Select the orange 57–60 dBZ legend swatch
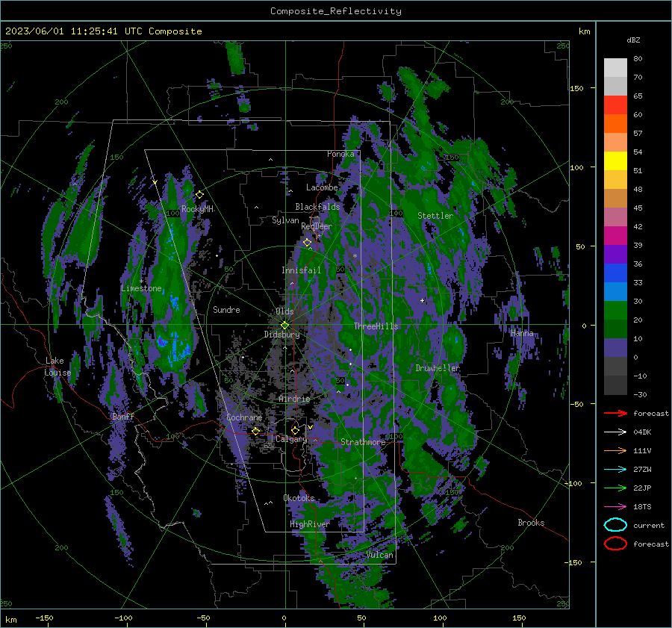The height and width of the screenshot is (628, 672). pos(615,124)
